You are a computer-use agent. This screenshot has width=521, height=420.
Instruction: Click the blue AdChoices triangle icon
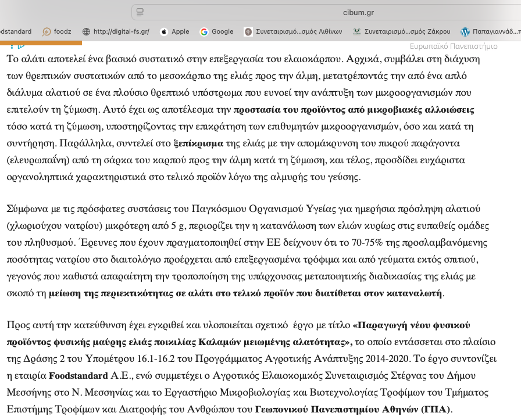click(22, 45)
